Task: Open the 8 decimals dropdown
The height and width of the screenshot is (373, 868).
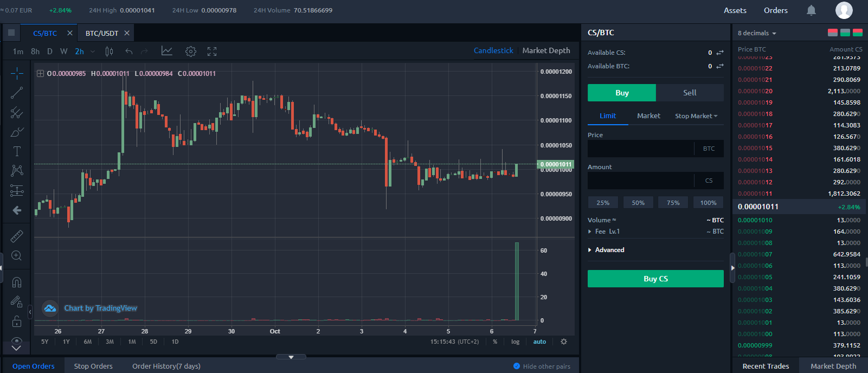Action: pyautogui.click(x=757, y=33)
